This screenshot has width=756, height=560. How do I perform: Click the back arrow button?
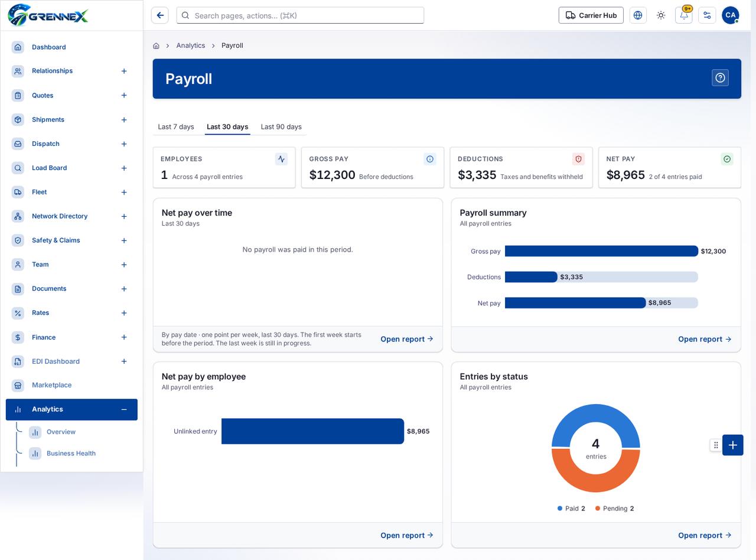[x=160, y=15]
